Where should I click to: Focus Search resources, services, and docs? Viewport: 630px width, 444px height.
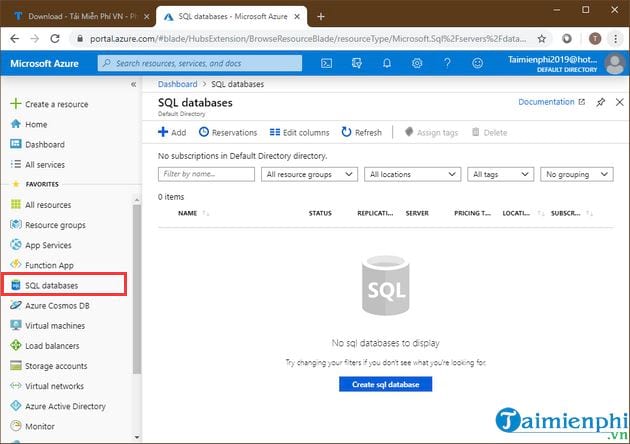pyautogui.click(x=199, y=63)
